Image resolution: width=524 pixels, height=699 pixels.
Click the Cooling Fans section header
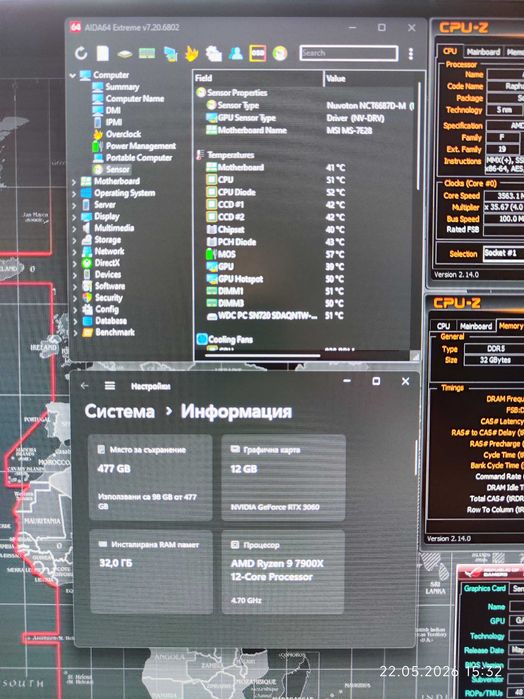pos(225,339)
